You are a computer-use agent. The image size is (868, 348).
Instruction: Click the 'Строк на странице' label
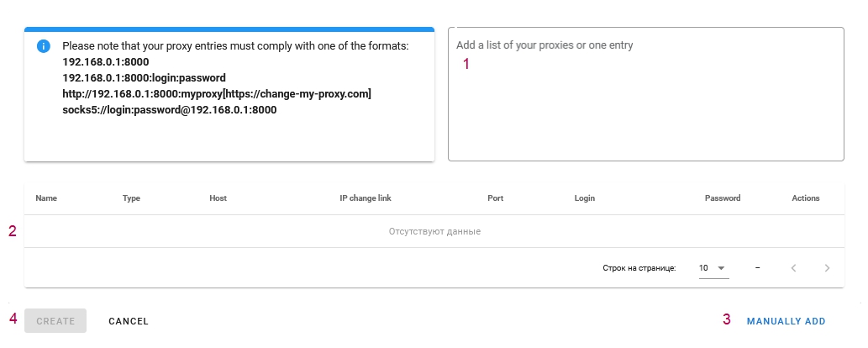point(639,268)
